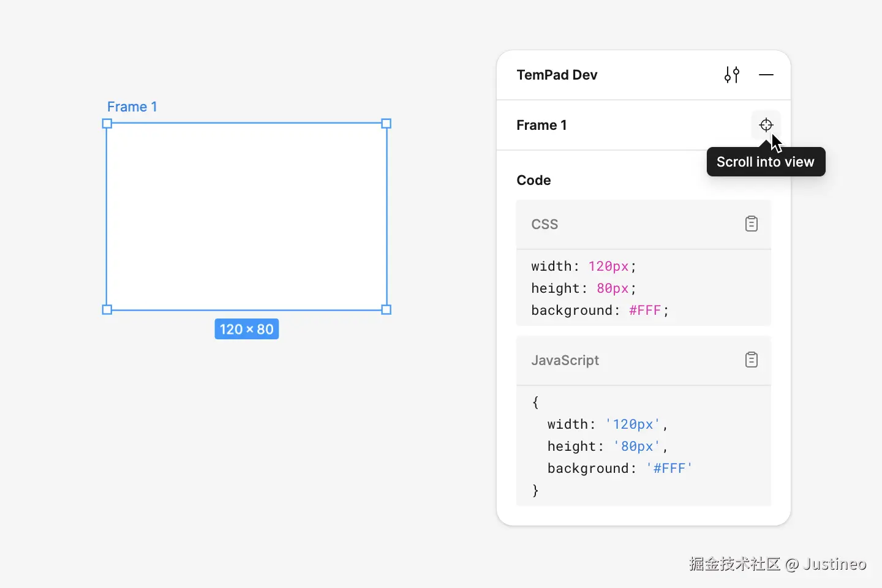882x588 pixels.
Task: Click the bottom-left resize handle of Frame 1
Action: 107,310
